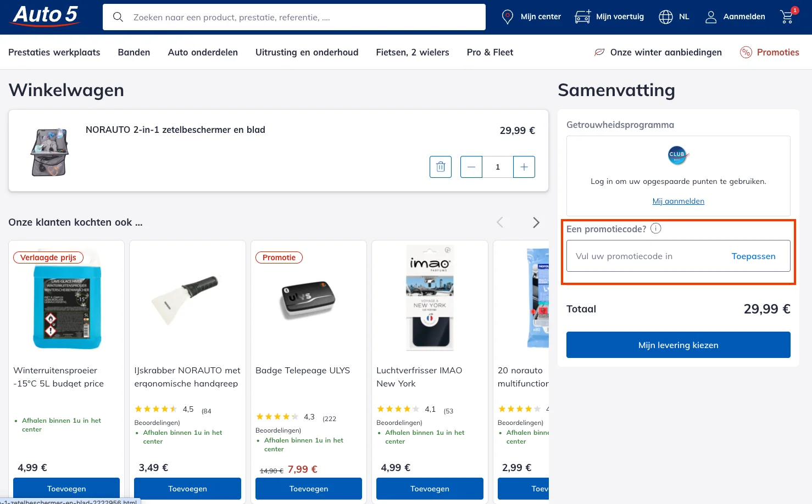The width and height of the screenshot is (812, 504).
Task: Click the search magnifier icon
Action: click(x=118, y=16)
